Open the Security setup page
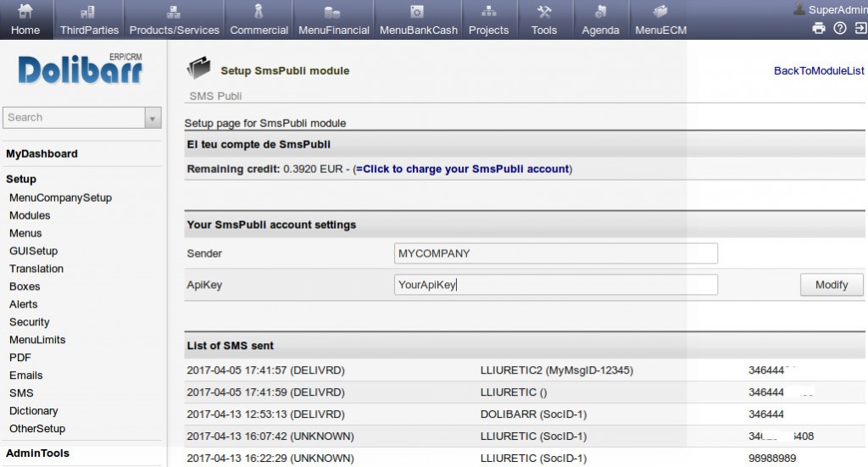Viewport: 868px width, 467px height. click(30, 322)
